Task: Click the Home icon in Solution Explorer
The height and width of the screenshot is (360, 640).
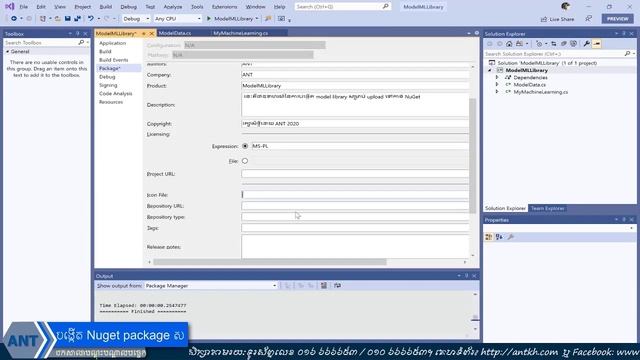Action: [x=509, y=44]
